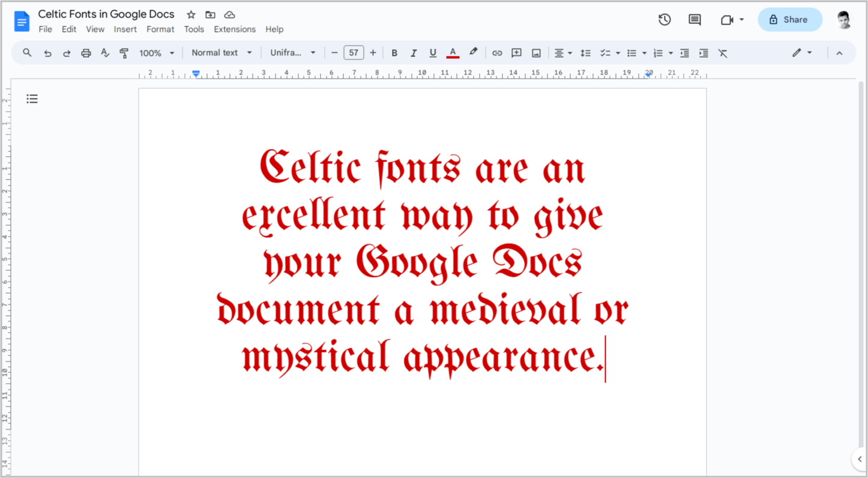This screenshot has height=478, width=868.
Task: Add a comment from the toolbar
Action: [x=516, y=53]
